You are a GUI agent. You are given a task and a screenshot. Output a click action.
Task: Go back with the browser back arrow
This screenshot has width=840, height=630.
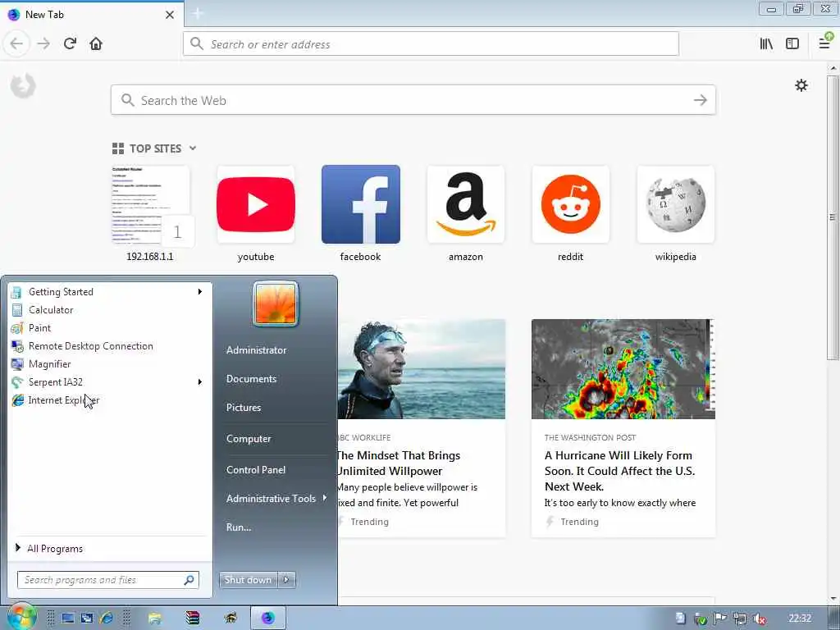point(16,44)
